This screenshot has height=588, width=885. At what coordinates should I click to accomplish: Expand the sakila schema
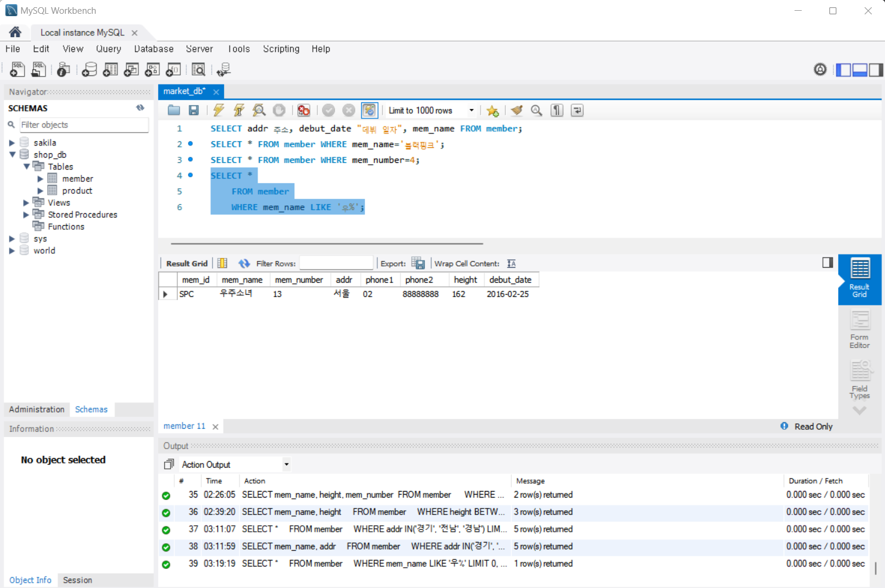11,143
